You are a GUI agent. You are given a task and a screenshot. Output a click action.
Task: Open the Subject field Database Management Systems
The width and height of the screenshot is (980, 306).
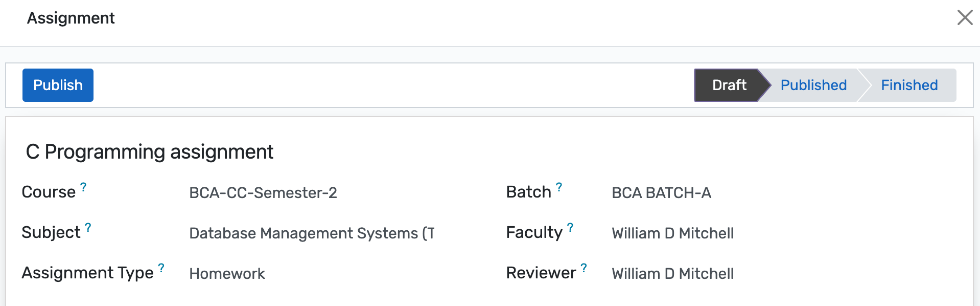point(311,233)
